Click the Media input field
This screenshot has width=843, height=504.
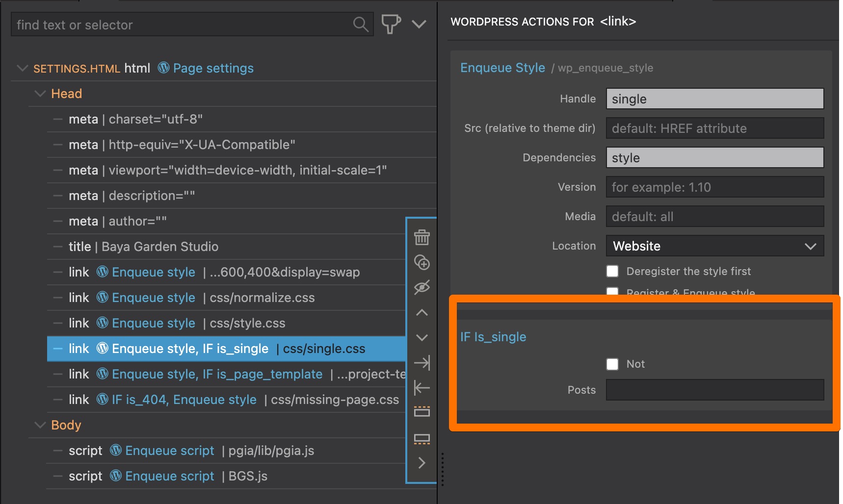click(715, 216)
